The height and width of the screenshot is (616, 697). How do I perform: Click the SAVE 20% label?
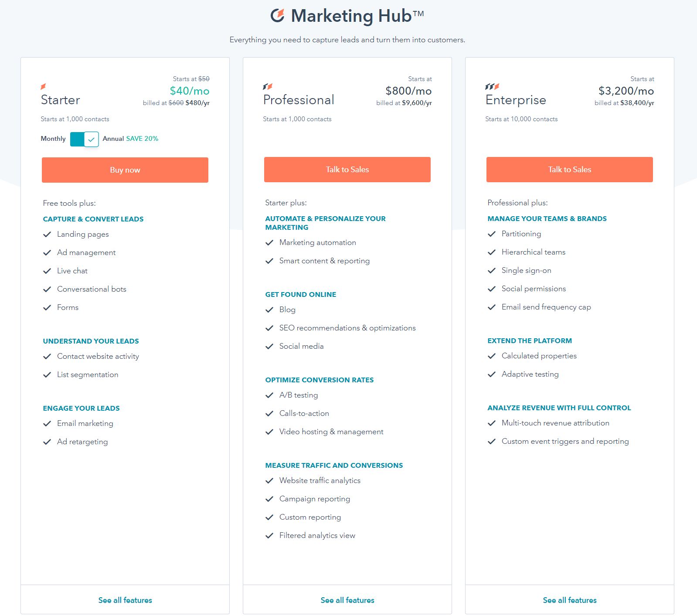(142, 139)
